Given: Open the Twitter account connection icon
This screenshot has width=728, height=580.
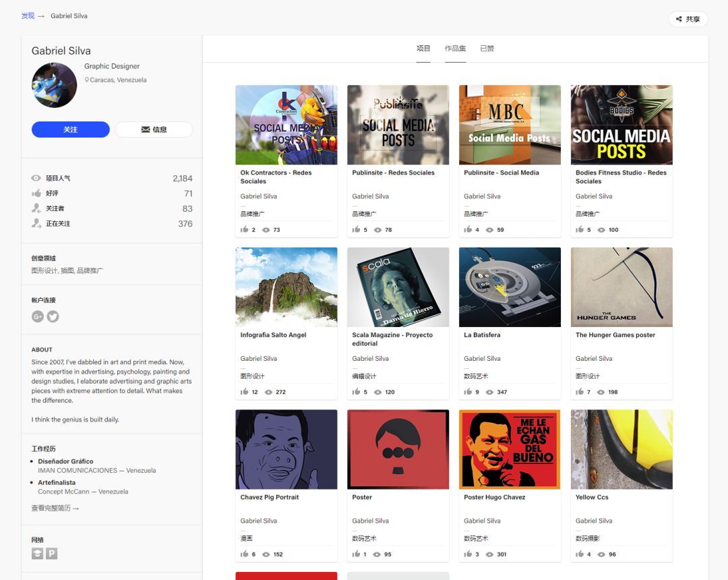Looking at the screenshot, I should (53, 316).
